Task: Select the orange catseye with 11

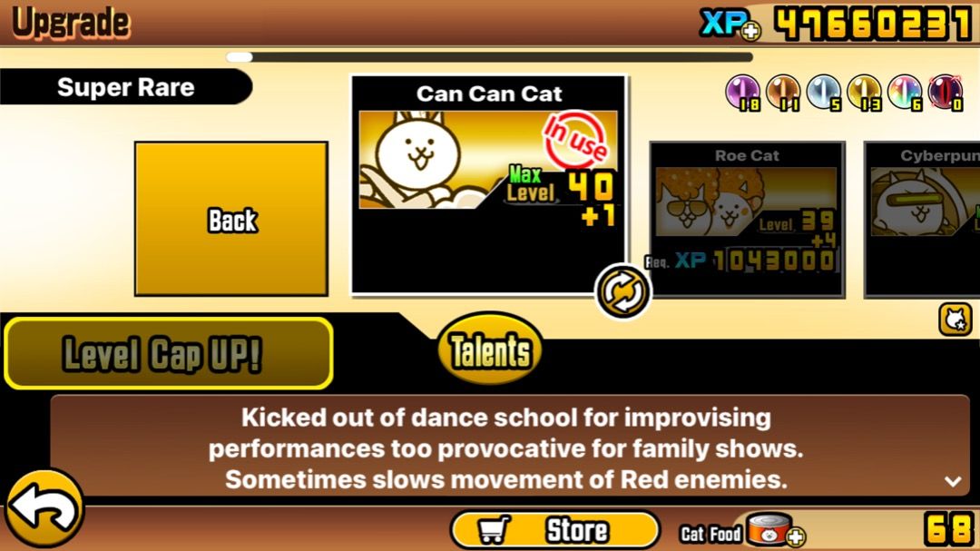Action: tap(783, 92)
